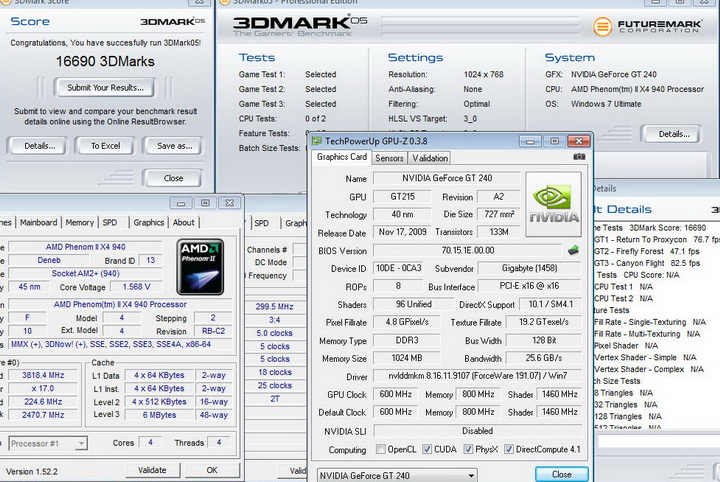
Task: Click GT2 - Firefly Forest result row
Action: 647,251
